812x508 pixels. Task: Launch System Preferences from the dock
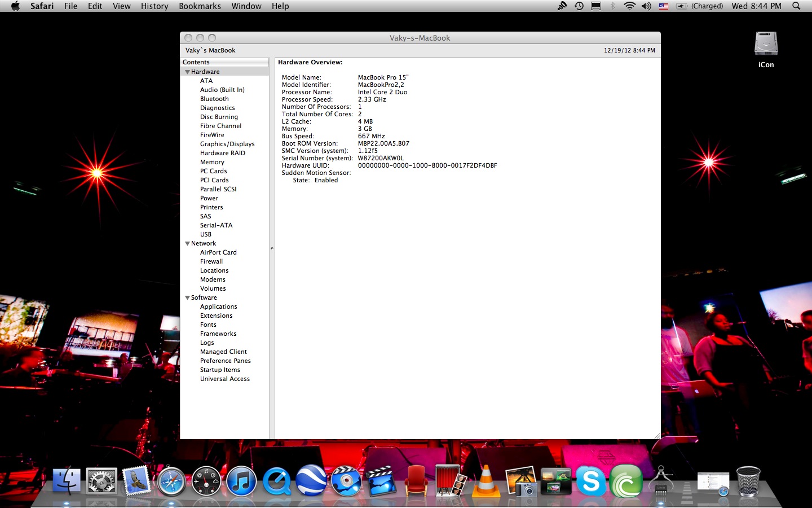(101, 481)
